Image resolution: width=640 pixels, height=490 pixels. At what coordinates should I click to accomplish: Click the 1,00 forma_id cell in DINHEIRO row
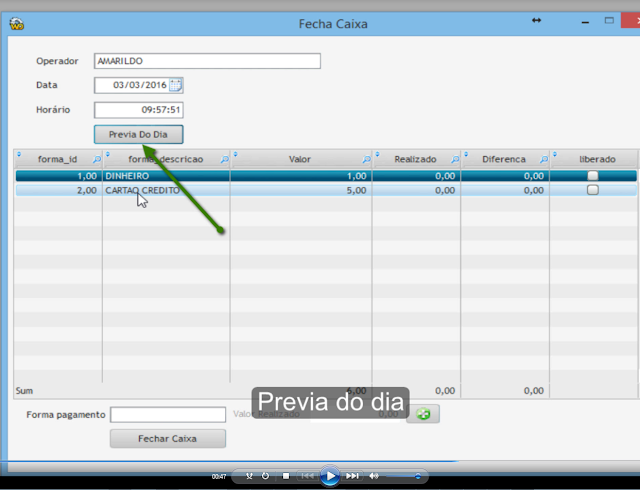[x=59, y=176]
